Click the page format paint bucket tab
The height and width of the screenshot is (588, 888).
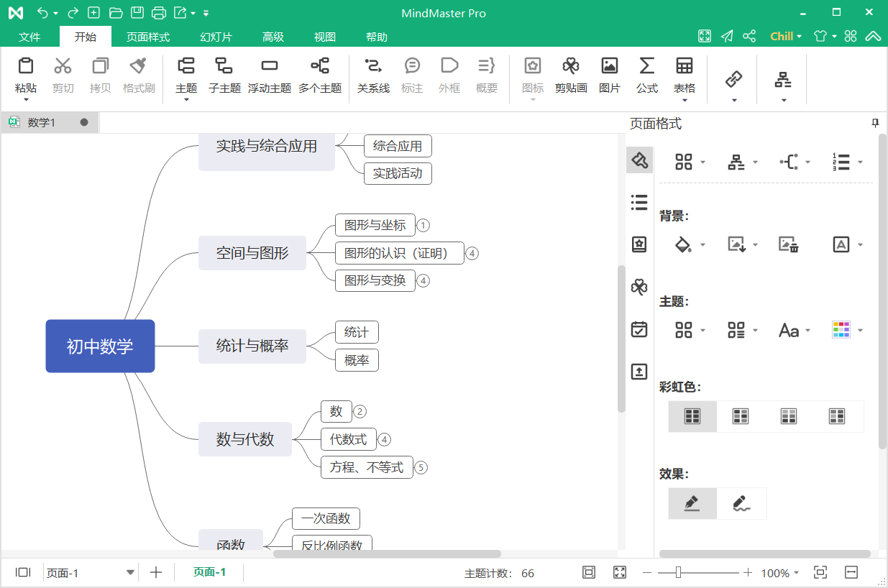[639, 160]
